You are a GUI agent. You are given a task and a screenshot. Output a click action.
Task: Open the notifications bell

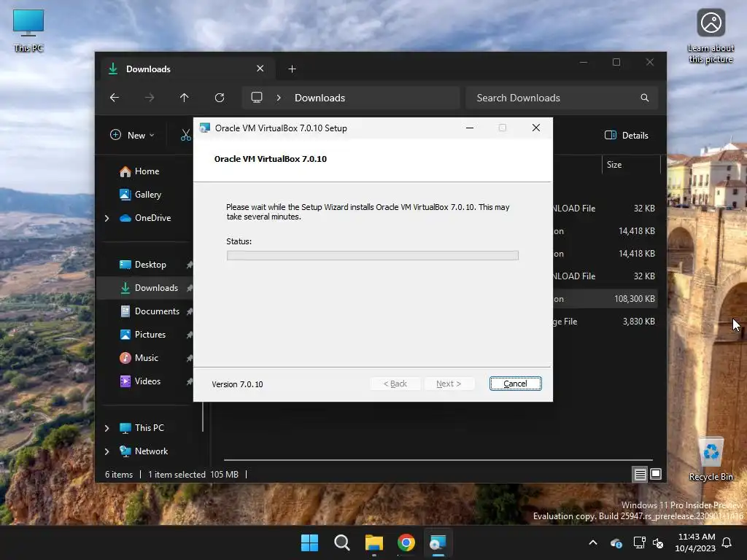coord(727,542)
